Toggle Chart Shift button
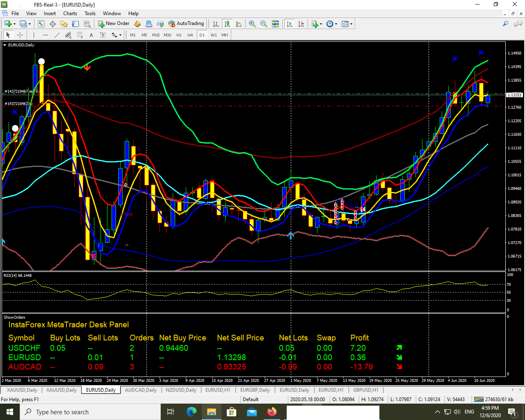 pyautogui.click(x=301, y=24)
